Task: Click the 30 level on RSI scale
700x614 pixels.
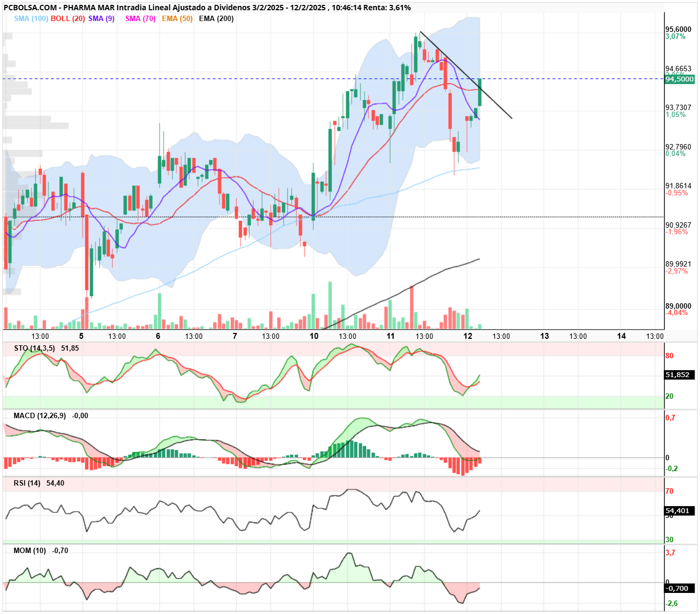Action: [x=669, y=540]
